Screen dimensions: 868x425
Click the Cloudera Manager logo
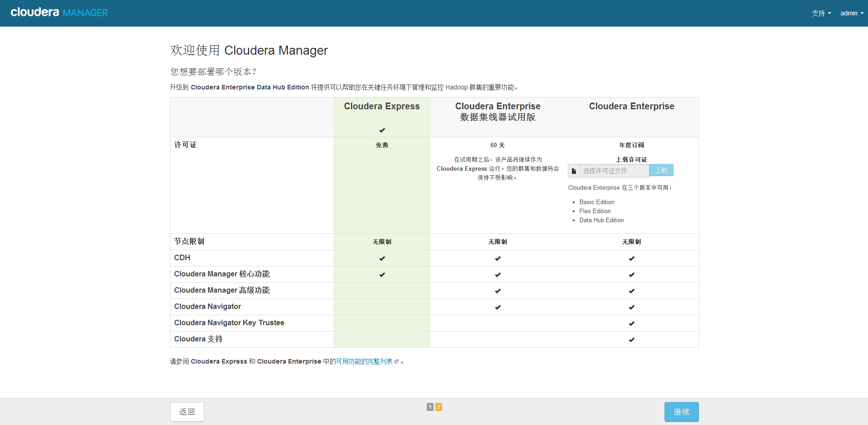(x=59, y=13)
